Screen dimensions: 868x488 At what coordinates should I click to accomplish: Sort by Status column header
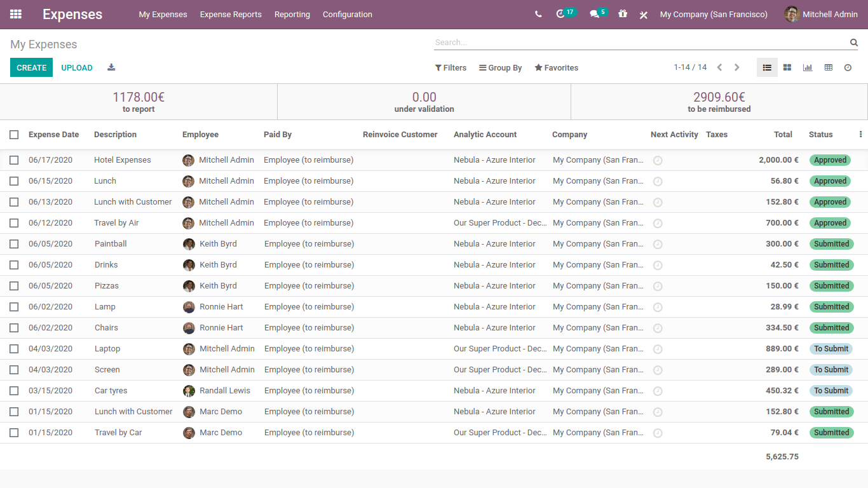pos(820,135)
